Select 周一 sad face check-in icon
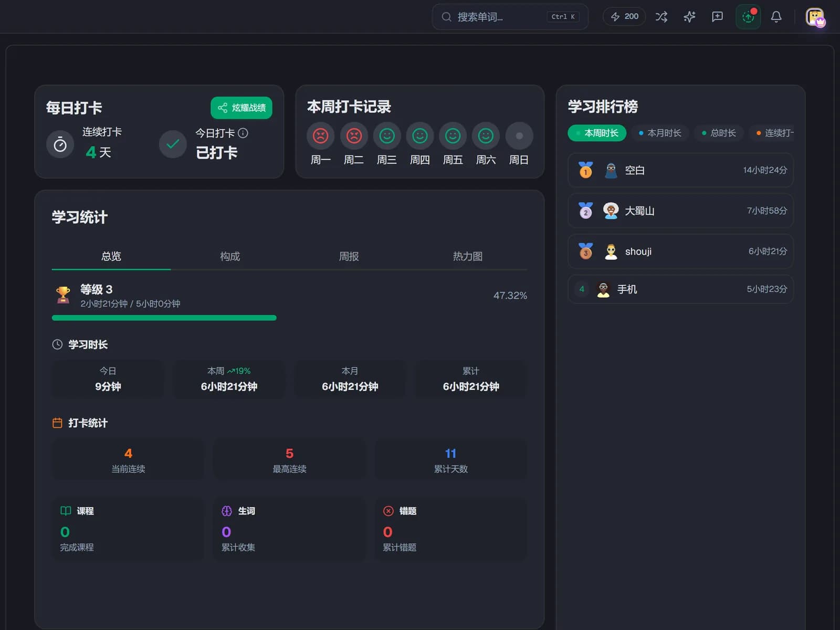Screen dimensions: 840x630 pyautogui.click(x=320, y=136)
